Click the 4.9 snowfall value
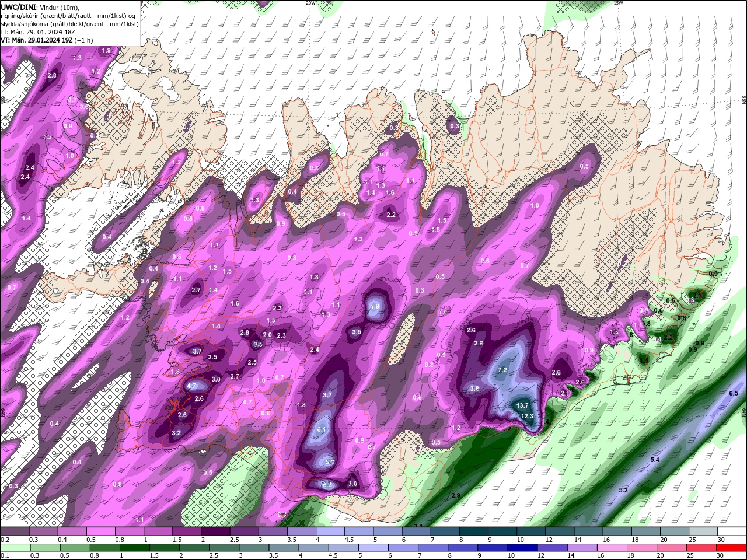The height and width of the screenshot is (560, 747). click(375, 306)
